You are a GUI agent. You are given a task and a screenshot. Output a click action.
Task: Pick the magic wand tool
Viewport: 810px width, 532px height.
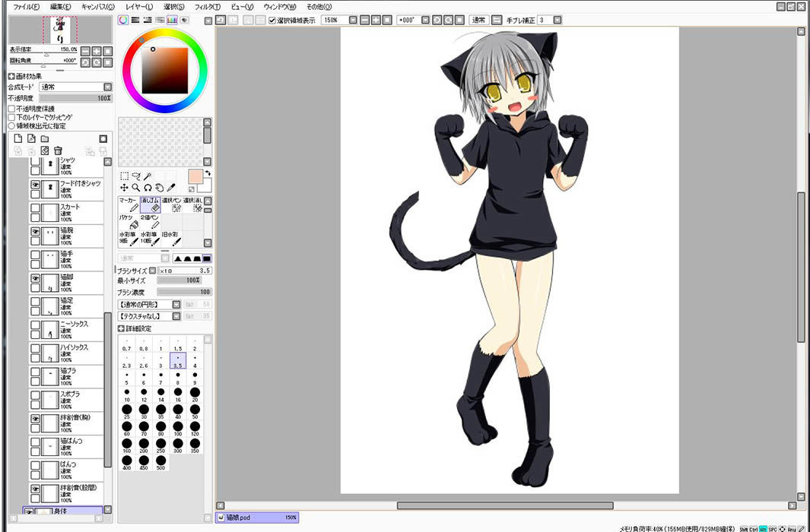click(148, 176)
